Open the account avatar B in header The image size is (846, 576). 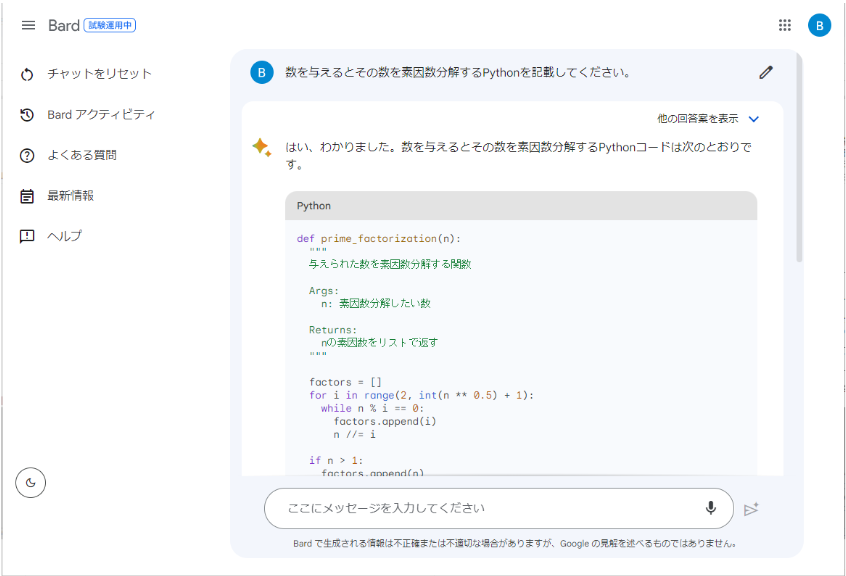coord(819,25)
